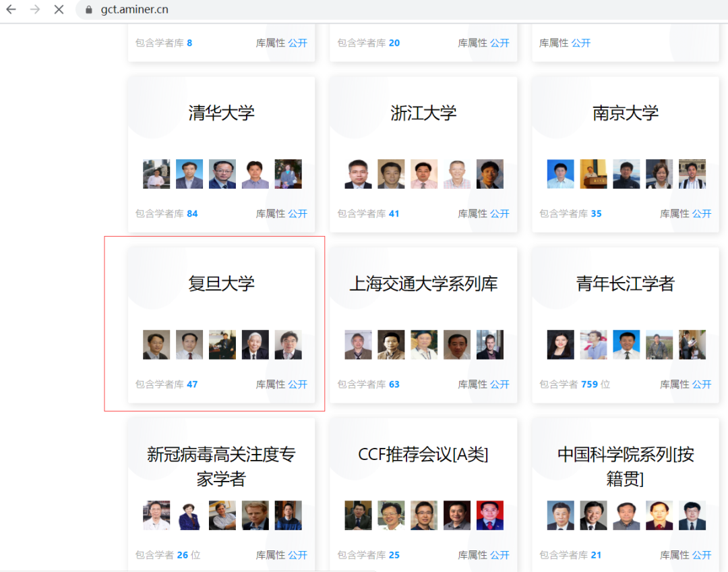Stop page loading with X button
The height and width of the screenshot is (572, 728).
[59, 9]
